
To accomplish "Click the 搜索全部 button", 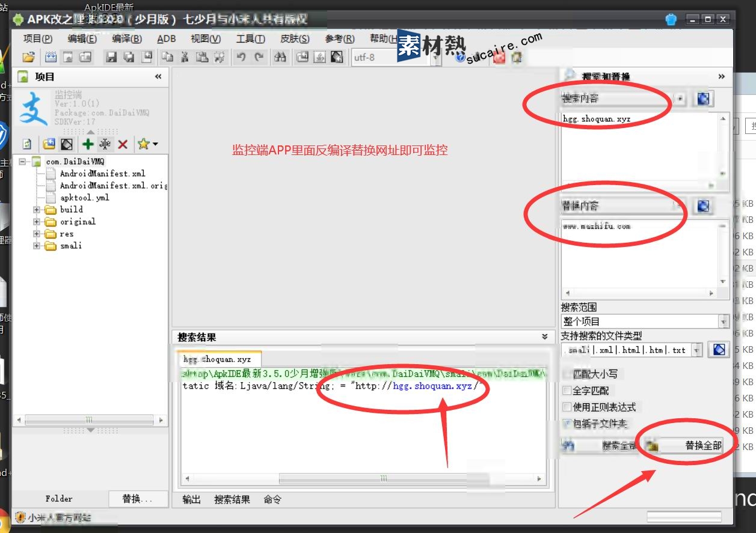I will (x=600, y=445).
